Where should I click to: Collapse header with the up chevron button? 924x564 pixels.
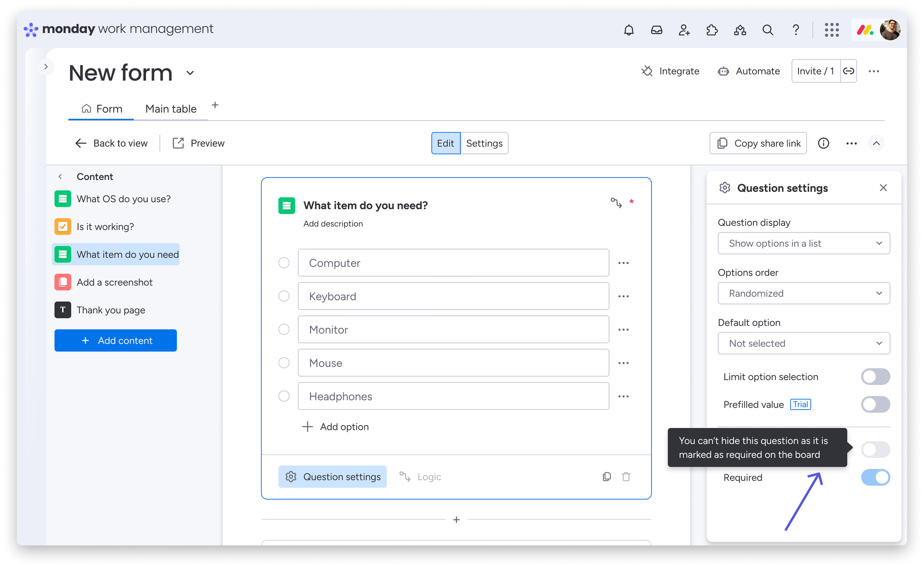[876, 143]
